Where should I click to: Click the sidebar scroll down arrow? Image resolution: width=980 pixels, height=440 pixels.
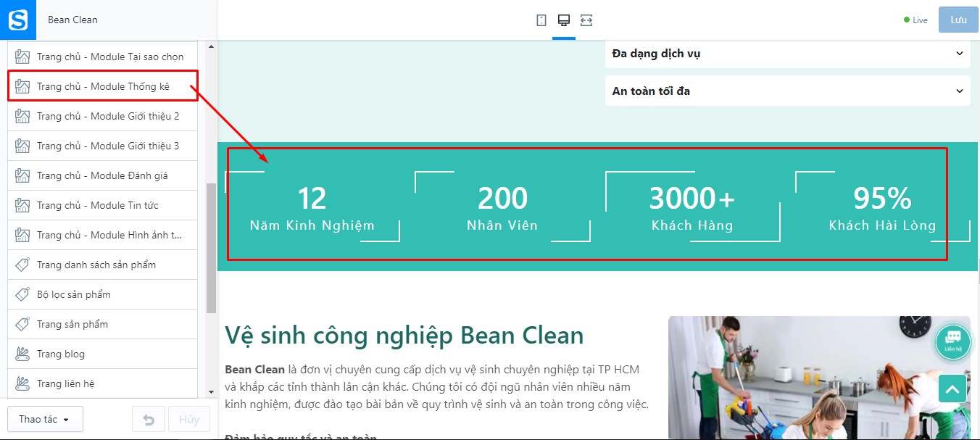pos(211,392)
